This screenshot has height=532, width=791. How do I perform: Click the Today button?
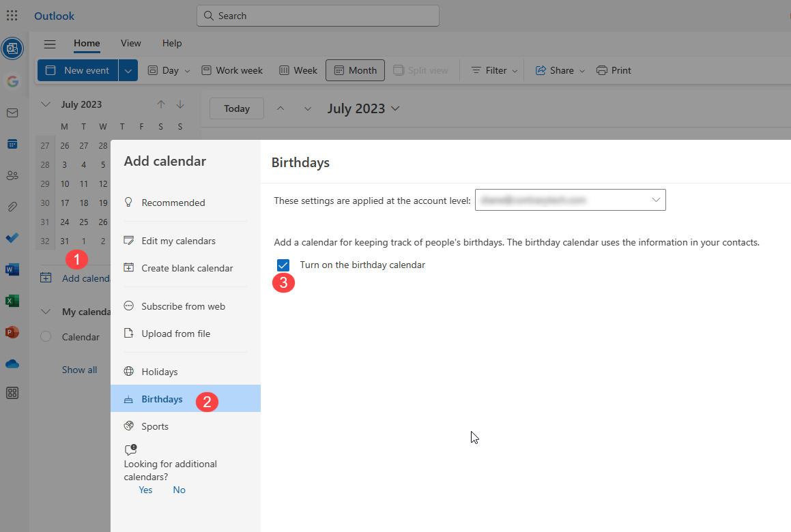(x=237, y=108)
